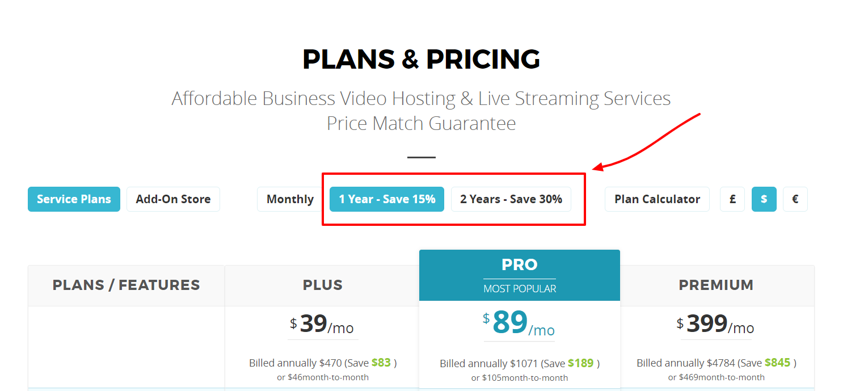Click the PRO plan $89 monthly price
868x391 pixels.
[519, 323]
